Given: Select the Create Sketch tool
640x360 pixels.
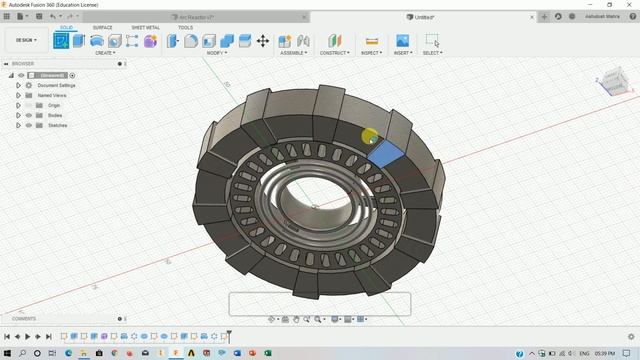Looking at the screenshot, I should [61, 41].
